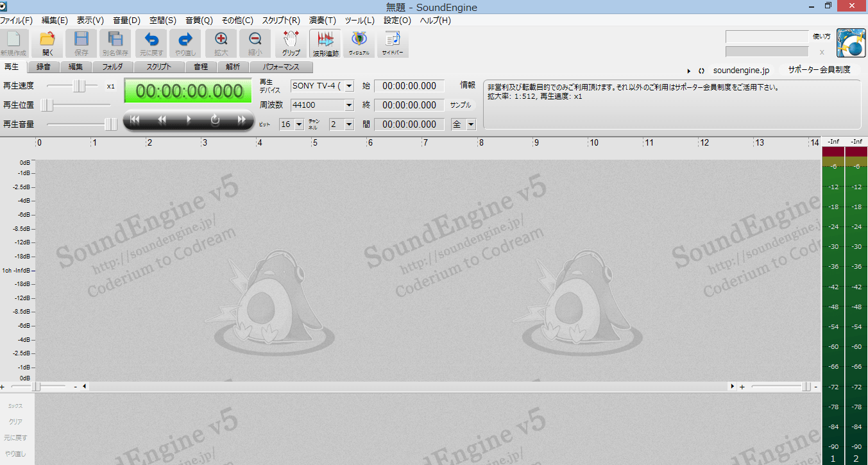This screenshot has width=868, height=465.
Task: Open the 周波数 44100 dropdown
Action: click(350, 105)
